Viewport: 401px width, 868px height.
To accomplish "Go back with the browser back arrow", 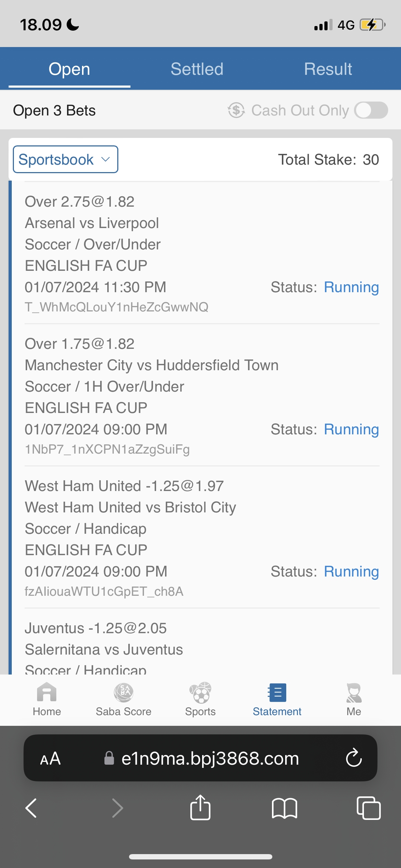I will click(31, 808).
